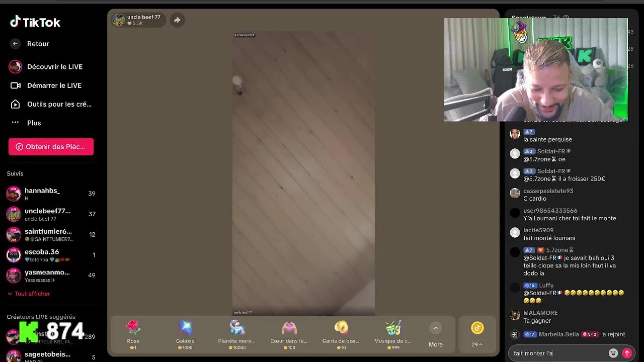
Task: Click MALAMORE's chat avatar
Action: [515, 315]
